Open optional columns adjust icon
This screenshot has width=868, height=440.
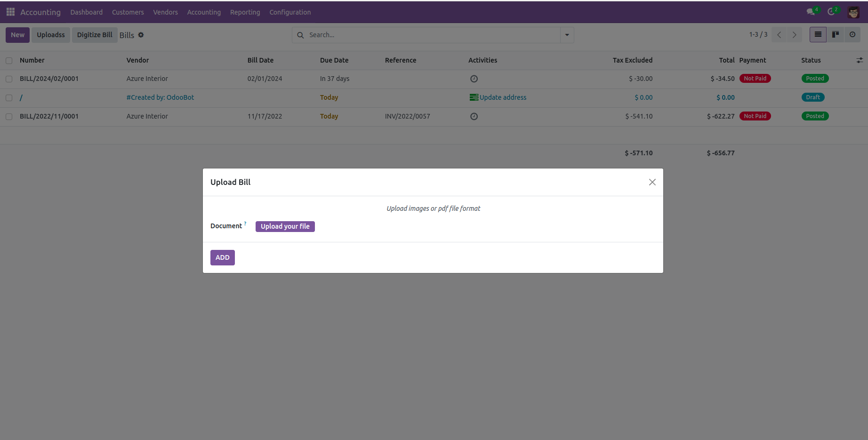pos(860,60)
